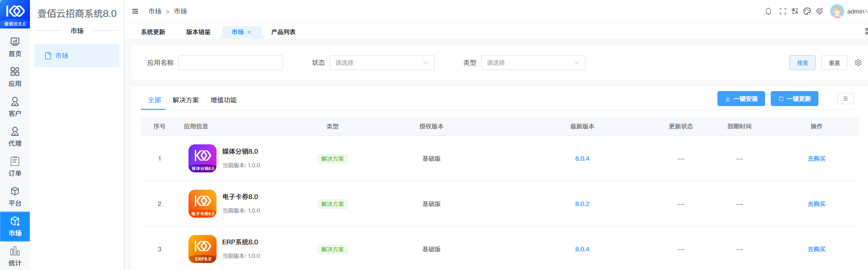Collapse the sidebar with hamburger icon
The image size is (868, 270).
(x=135, y=11)
